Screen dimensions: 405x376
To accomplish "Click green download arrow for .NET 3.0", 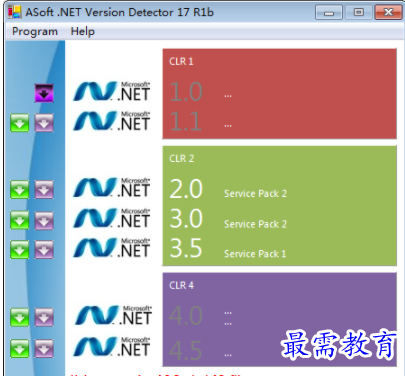I will click(20, 220).
